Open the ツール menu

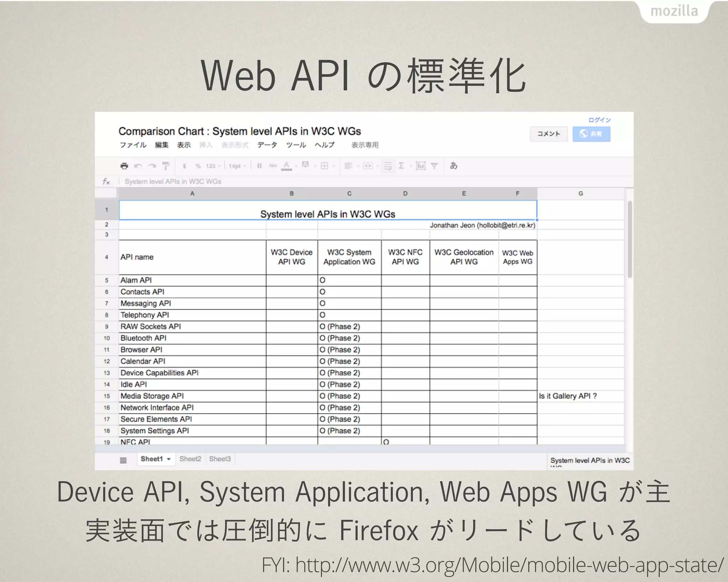pyautogui.click(x=296, y=145)
